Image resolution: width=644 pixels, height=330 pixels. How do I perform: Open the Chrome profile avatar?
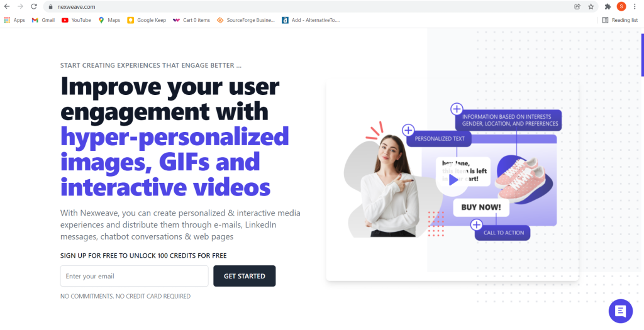(x=621, y=6)
